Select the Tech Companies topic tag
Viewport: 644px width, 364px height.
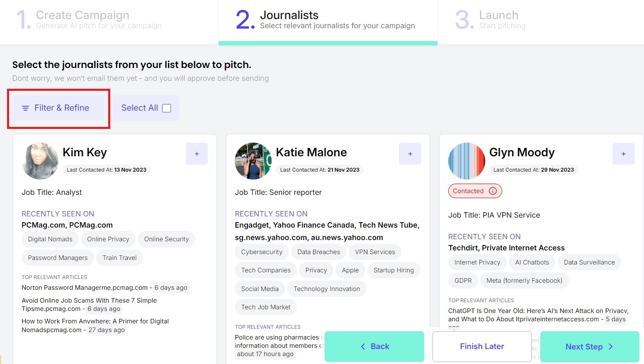[266, 270]
